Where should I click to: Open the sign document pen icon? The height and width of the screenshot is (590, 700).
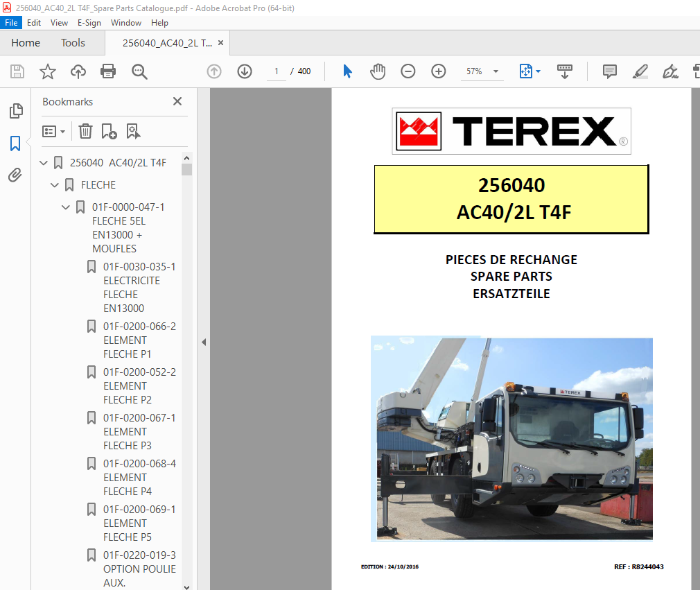click(670, 71)
